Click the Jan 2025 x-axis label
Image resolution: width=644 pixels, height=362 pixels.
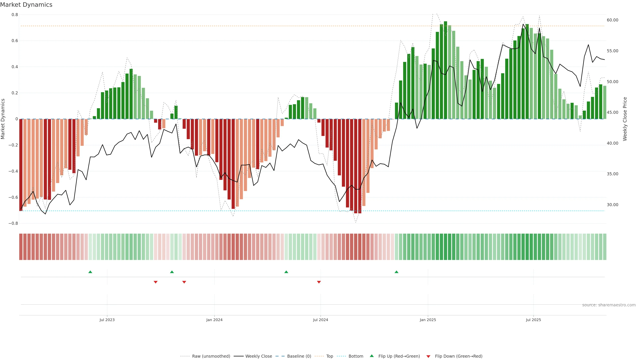point(428,320)
